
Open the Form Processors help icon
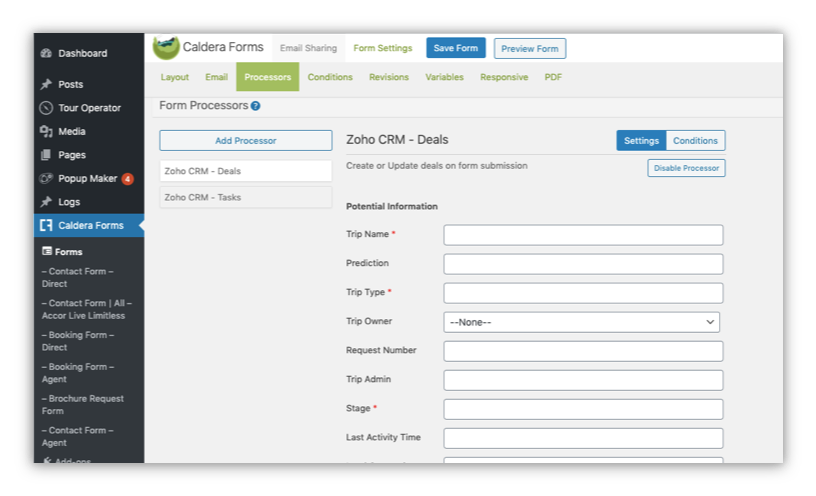[256, 106]
